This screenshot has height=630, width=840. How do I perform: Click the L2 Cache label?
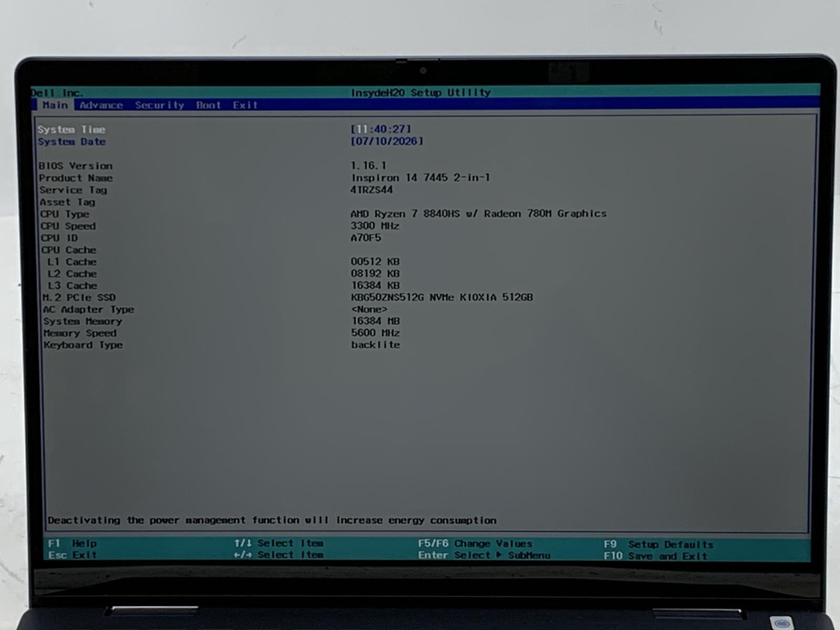coord(72,274)
